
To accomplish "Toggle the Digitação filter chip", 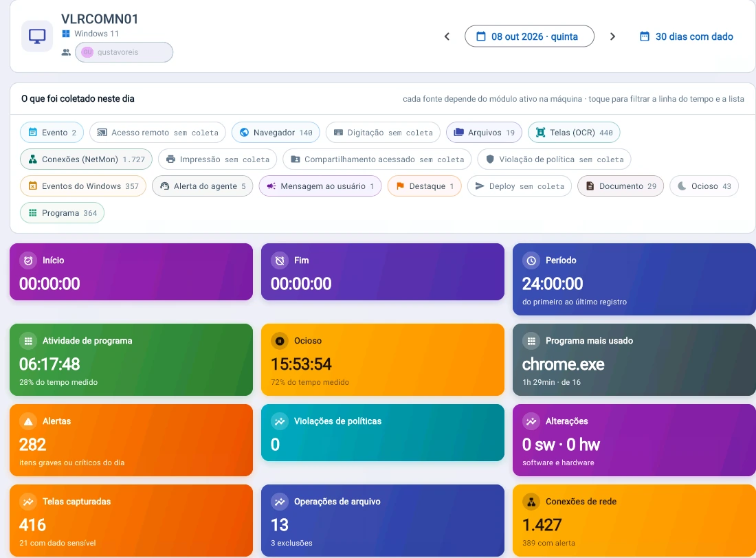I will pyautogui.click(x=383, y=133).
